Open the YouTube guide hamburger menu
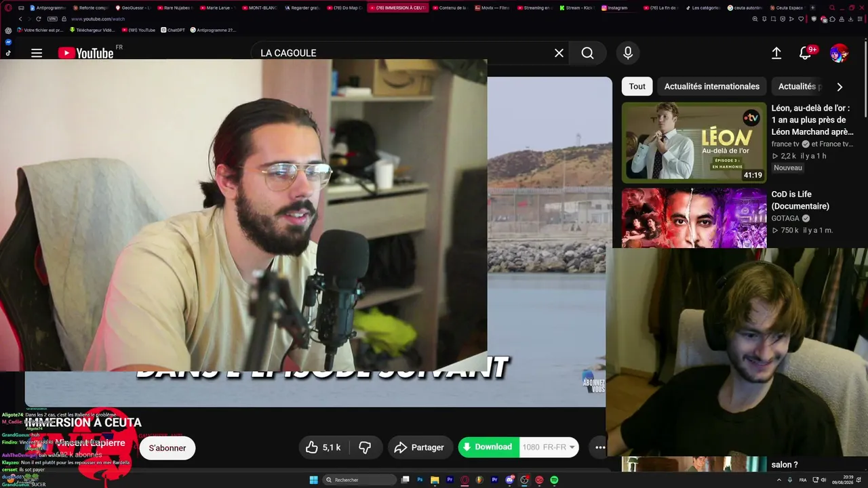The image size is (868, 488). [x=37, y=53]
